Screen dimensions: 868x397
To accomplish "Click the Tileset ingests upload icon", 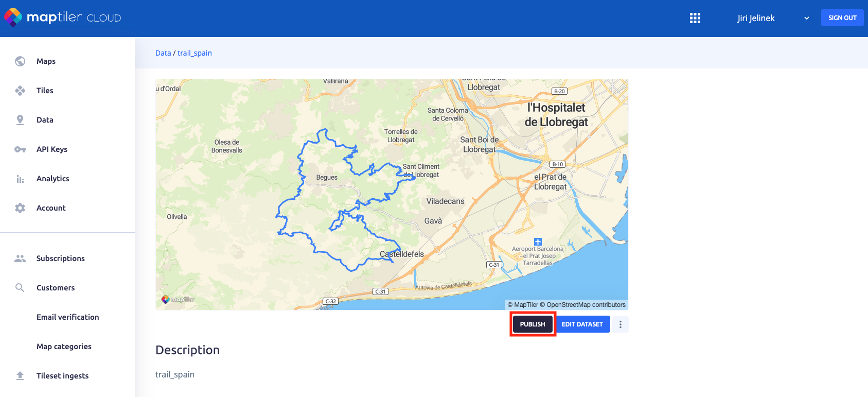I will [x=20, y=376].
